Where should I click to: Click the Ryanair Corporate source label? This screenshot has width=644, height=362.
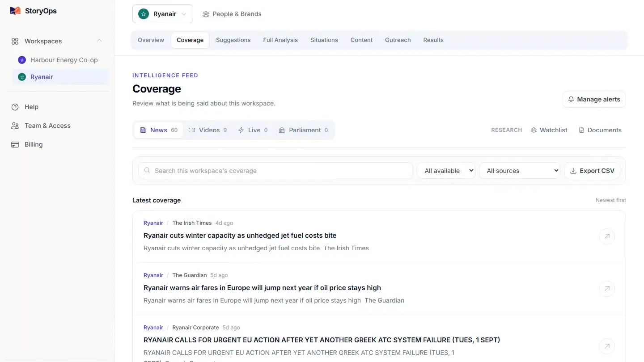(195, 328)
